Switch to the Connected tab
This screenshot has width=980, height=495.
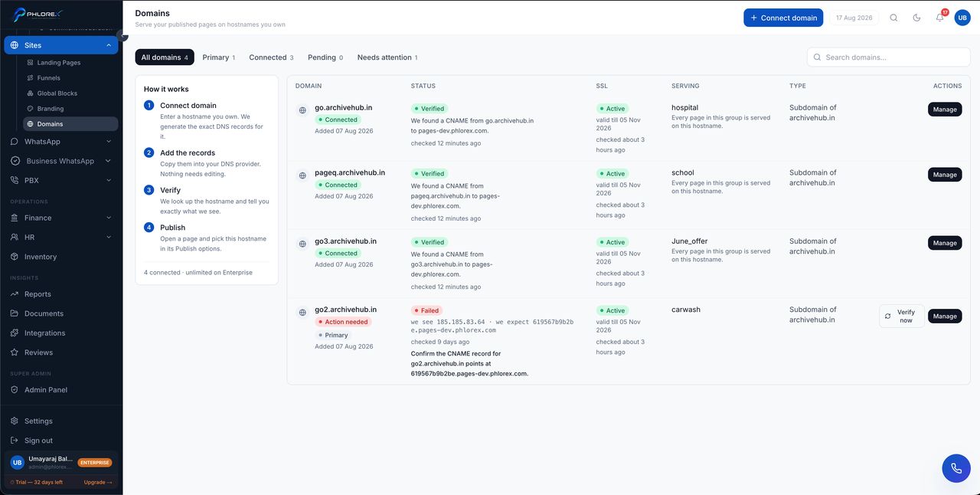(x=271, y=57)
